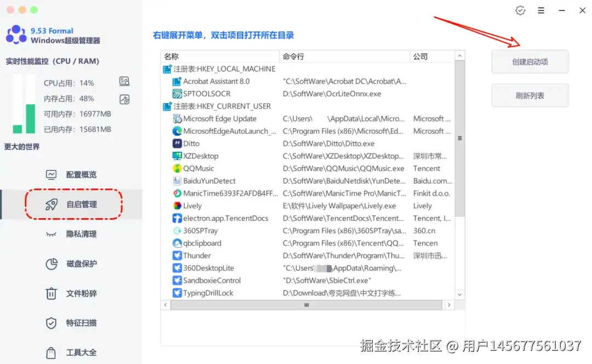Viewport: 592px width, 364px height.
Task: Click the Tencent company cell for QQMusic
Action: click(426, 168)
